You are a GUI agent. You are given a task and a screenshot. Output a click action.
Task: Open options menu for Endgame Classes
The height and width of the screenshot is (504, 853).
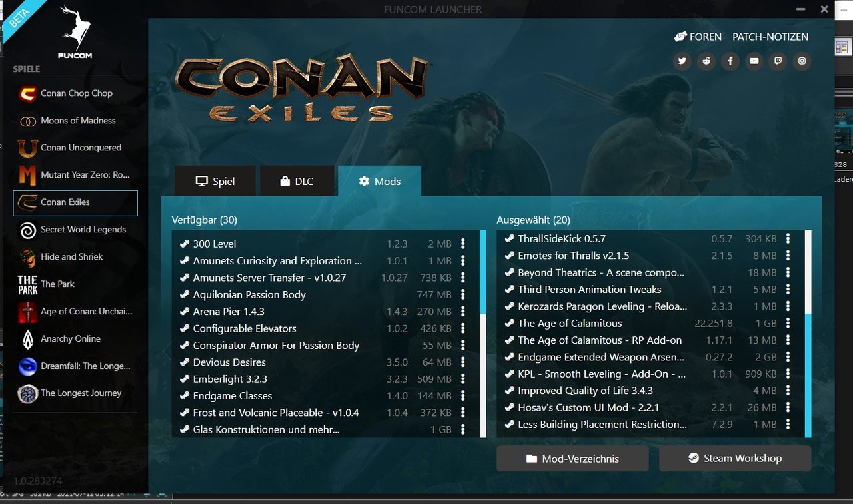click(x=463, y=396)
